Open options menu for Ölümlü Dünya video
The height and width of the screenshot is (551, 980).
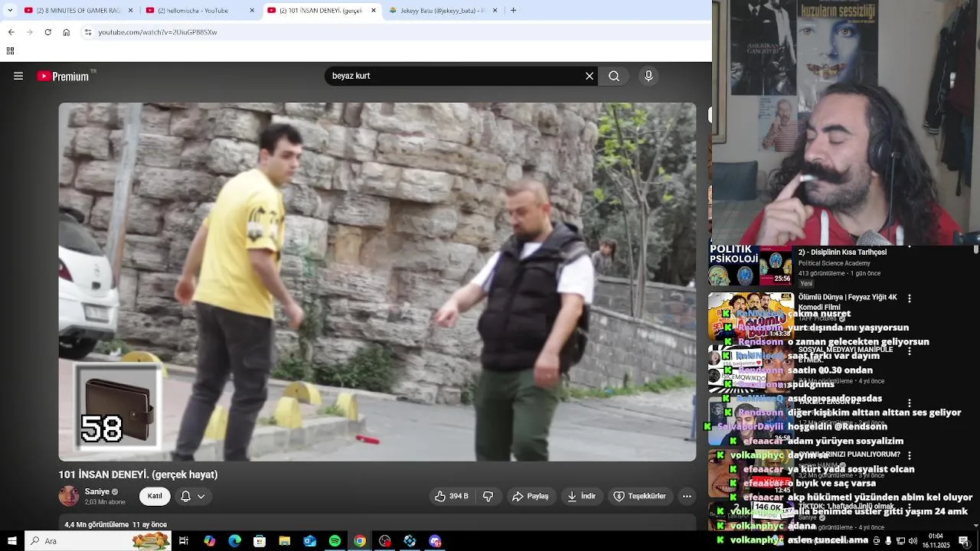[910, 298]
